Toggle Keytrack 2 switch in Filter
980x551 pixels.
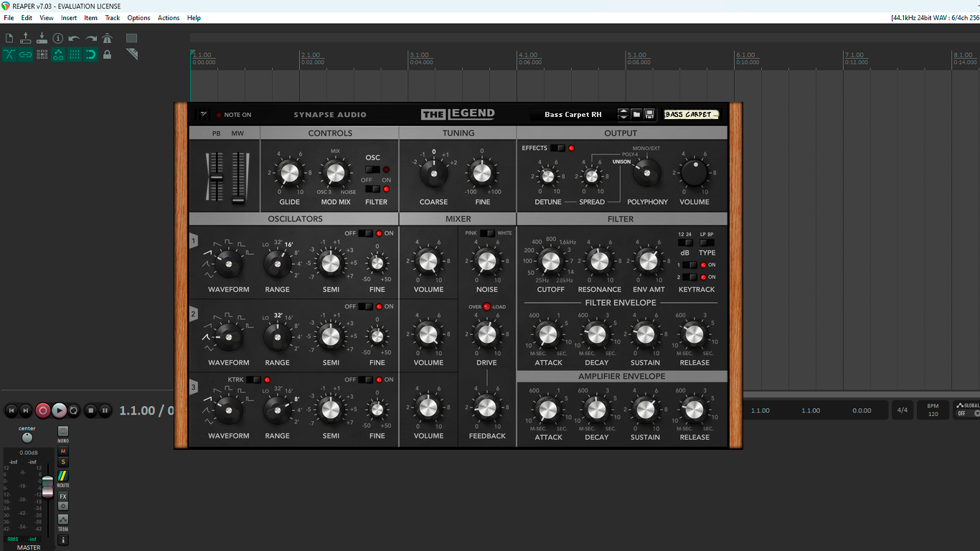coord(689,277)
